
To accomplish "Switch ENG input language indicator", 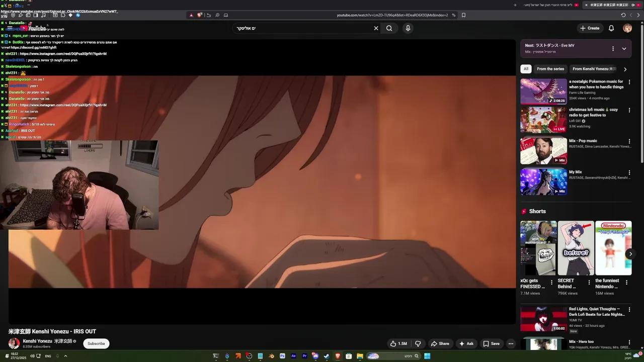I will 48,356.
